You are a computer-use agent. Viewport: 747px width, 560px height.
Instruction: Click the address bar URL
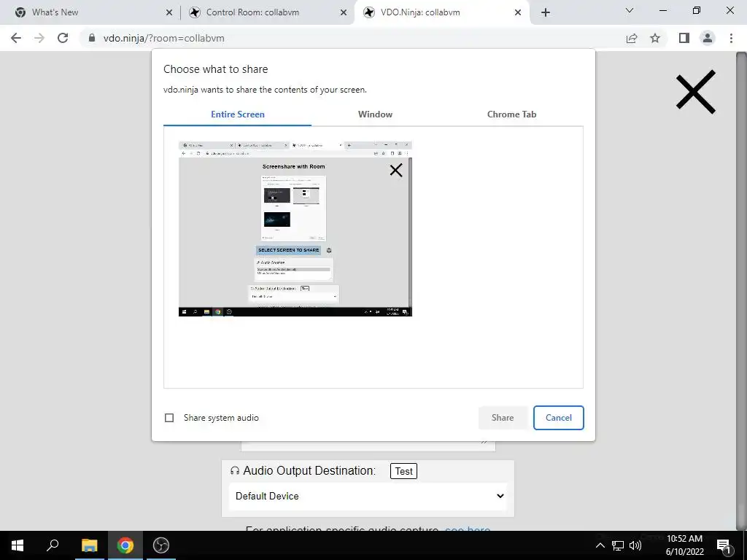[x=164, y=38]
